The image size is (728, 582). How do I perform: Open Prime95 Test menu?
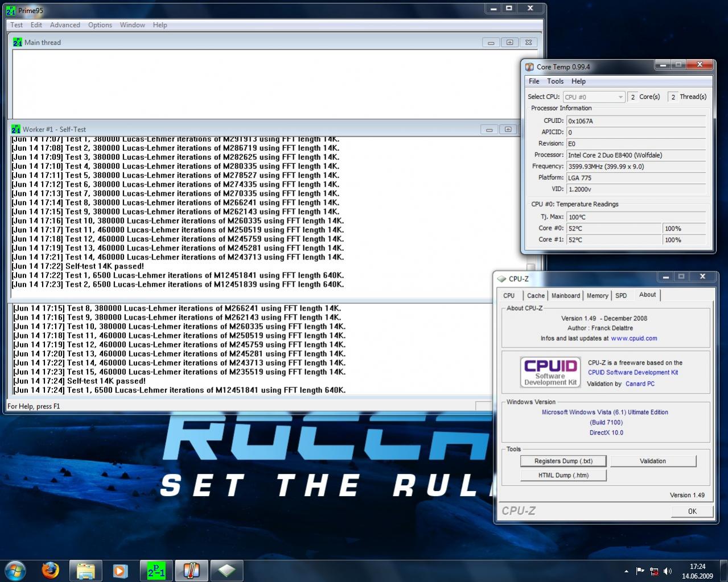coord(17,25)
